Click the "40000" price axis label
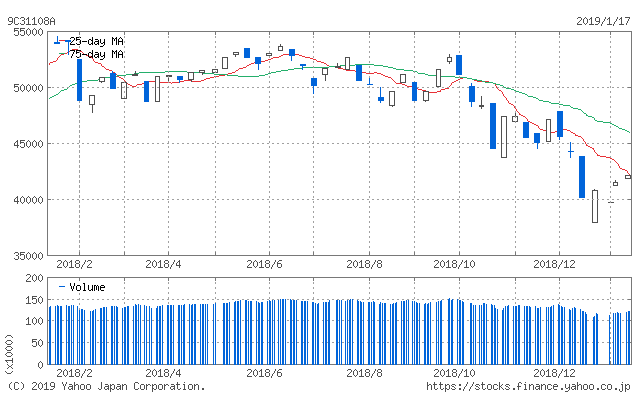 (x=28, y=200)
